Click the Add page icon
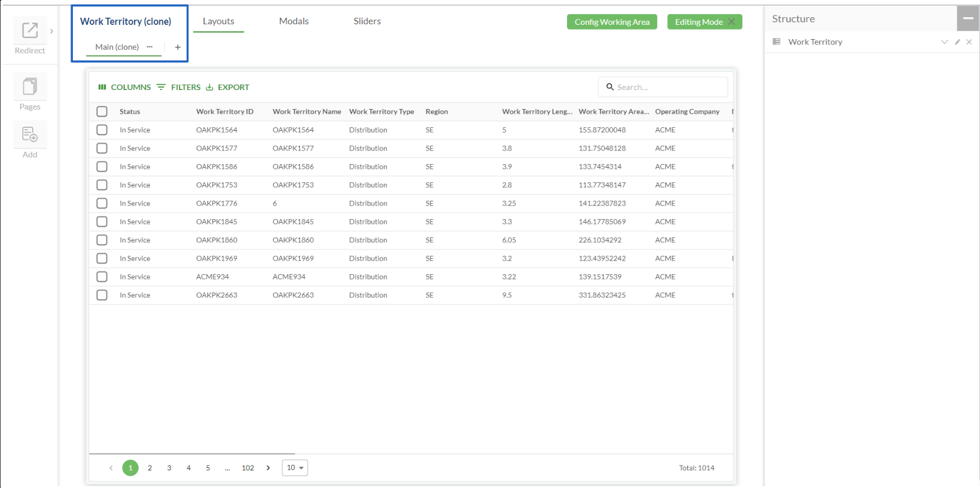 [x=30, y=135]
